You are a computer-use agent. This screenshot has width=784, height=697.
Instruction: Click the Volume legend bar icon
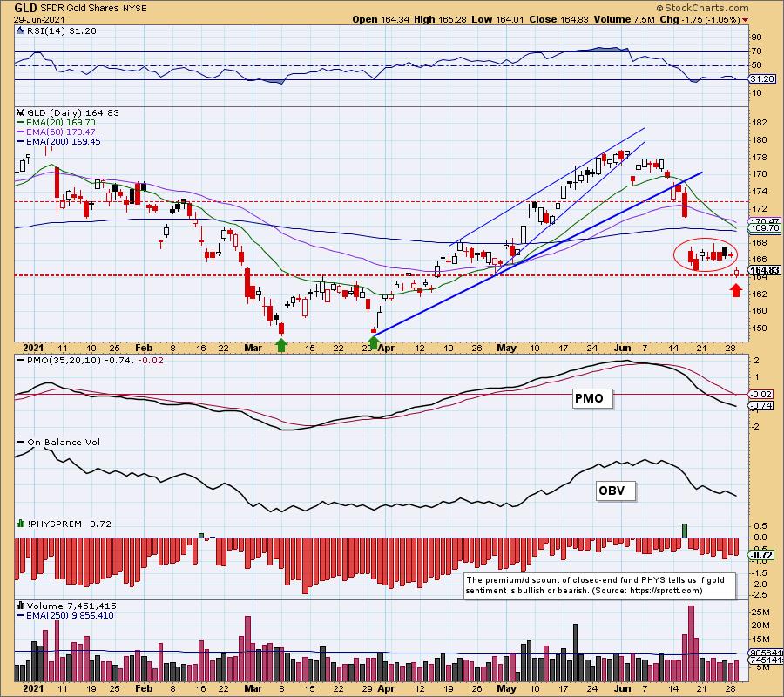(21, 606)
